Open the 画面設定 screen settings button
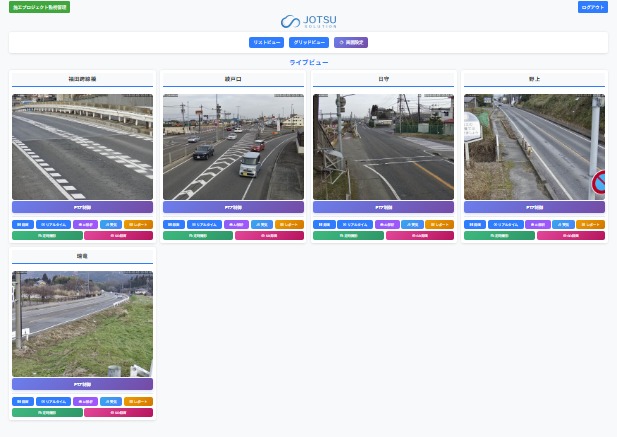617x437 pixels. [x=351, y=42]
